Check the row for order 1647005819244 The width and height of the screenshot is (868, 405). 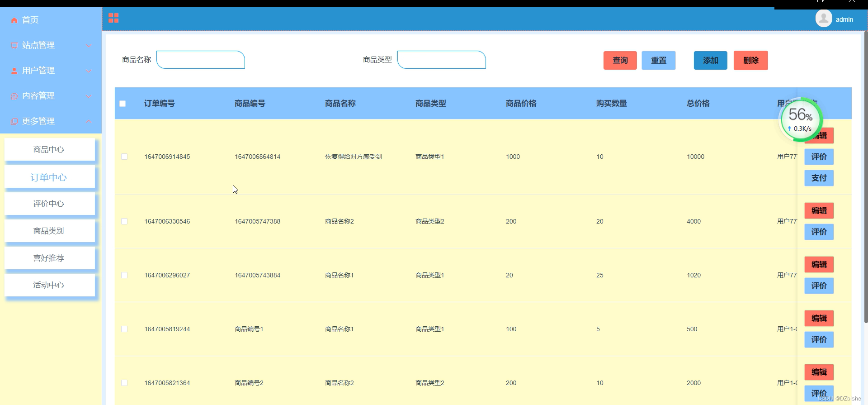124,329
